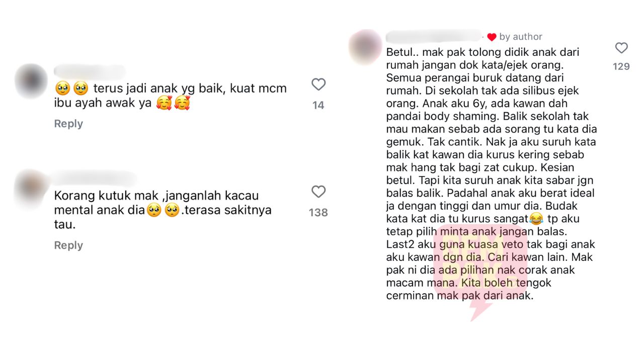
Task: Open the second commenter's blurred username
Action: (x=96, y=178)
